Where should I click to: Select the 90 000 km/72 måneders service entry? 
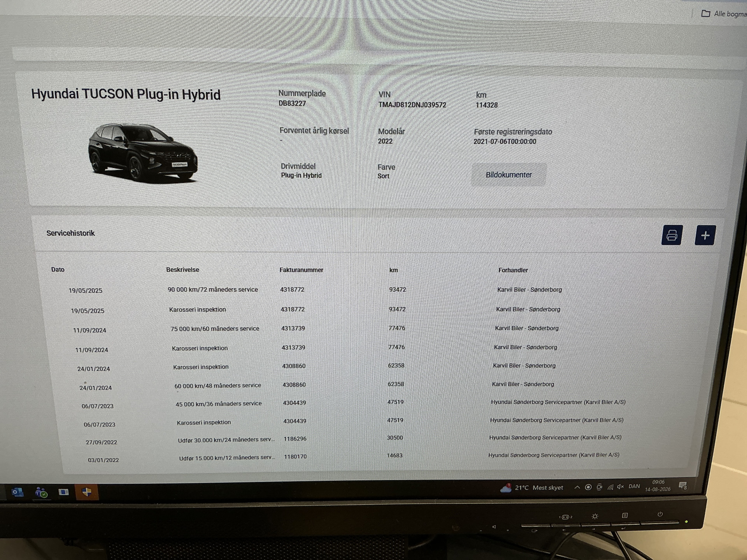click(x=213, y=289)
